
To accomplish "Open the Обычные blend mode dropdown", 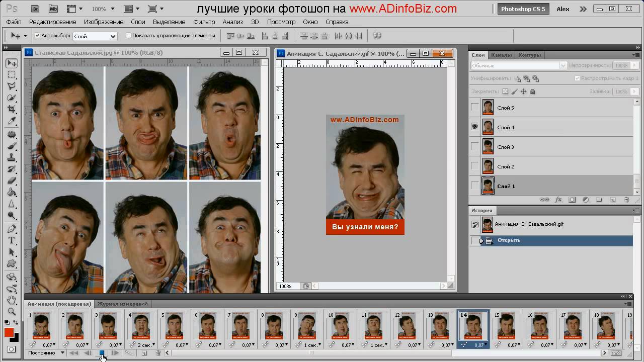I will click(x=519, y=65).
